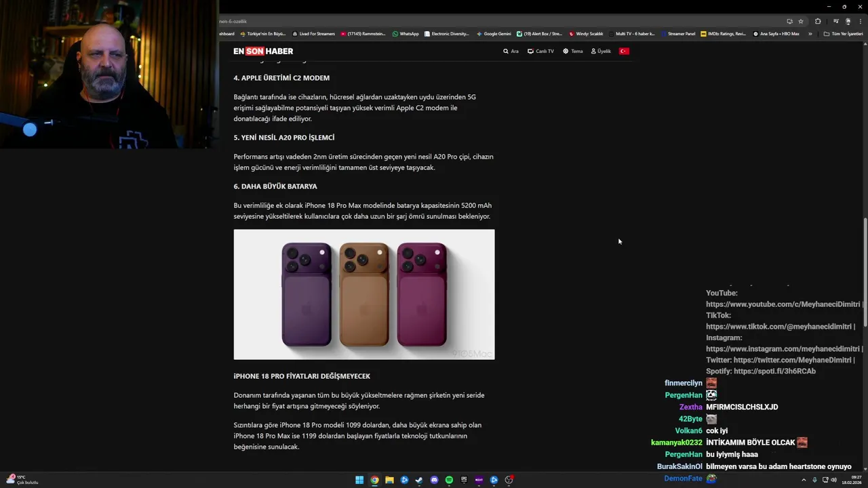
Task: Open Chrome media controls icon
Action: click(835, 21)
